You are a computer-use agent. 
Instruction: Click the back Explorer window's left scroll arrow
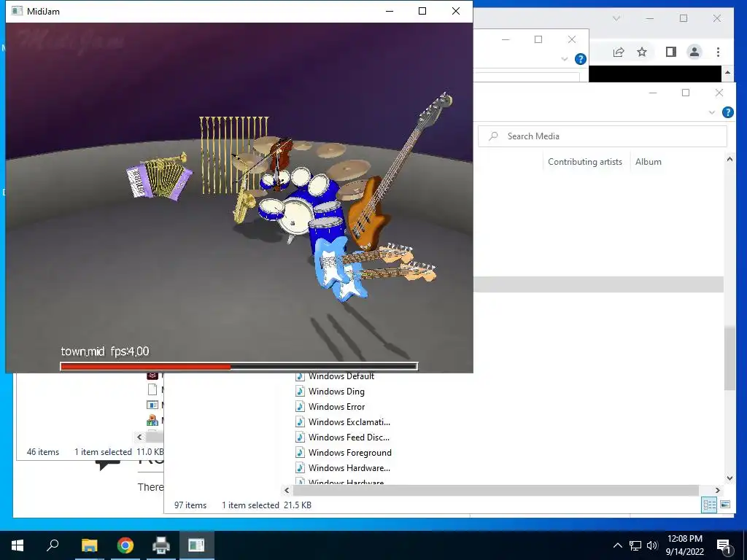click(139, 437)
